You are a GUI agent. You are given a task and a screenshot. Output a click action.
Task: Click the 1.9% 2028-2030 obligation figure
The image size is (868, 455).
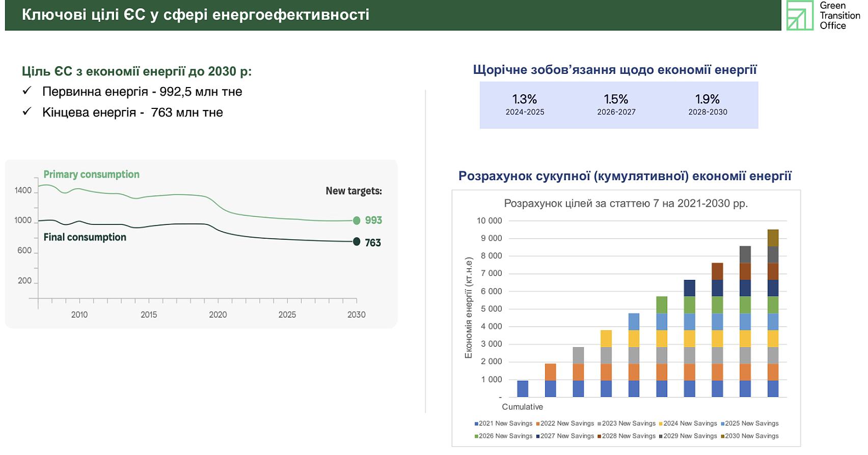(x=708, y=104)
